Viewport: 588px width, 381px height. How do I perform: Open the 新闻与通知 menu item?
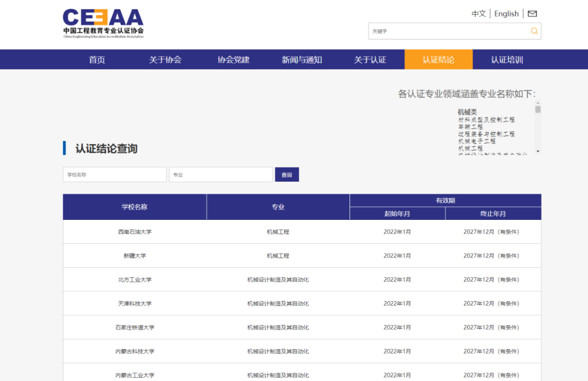302,60
